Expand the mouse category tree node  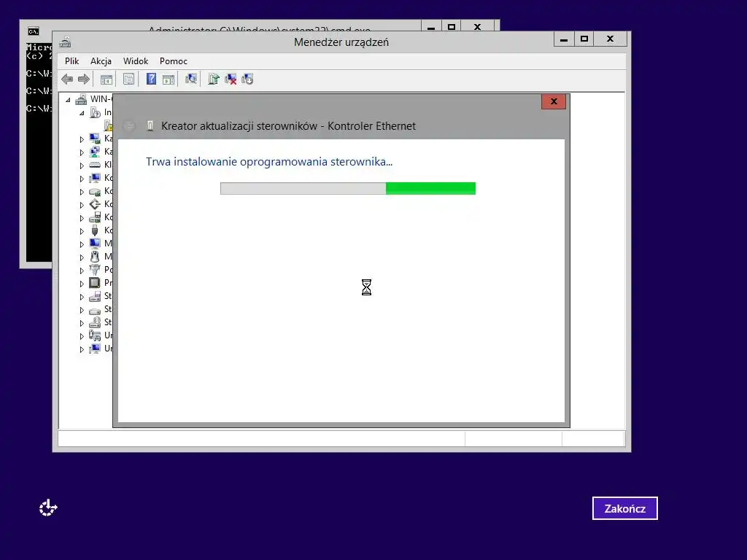point(82,257)
